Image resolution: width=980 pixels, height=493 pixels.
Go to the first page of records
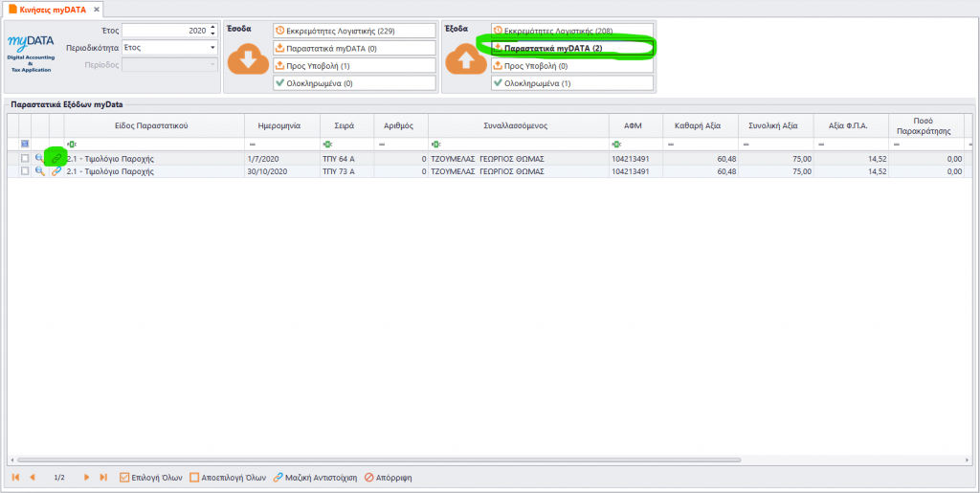(15, 478)
